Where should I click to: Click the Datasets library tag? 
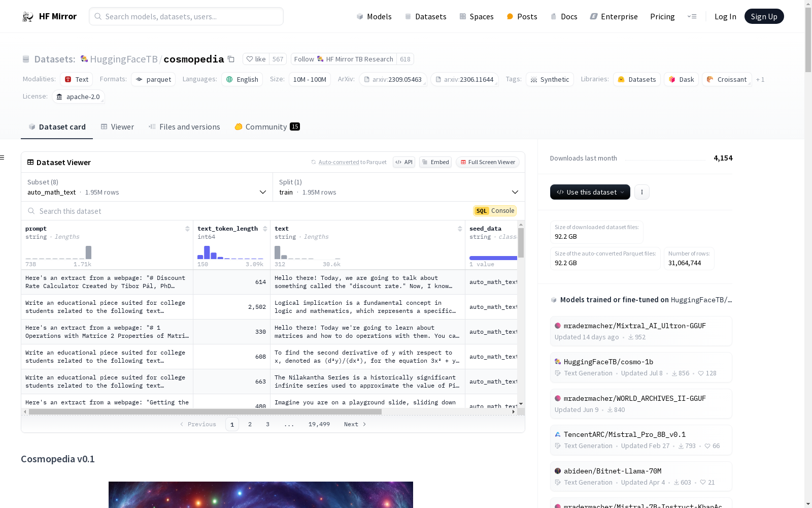click(x=637, y=79)
